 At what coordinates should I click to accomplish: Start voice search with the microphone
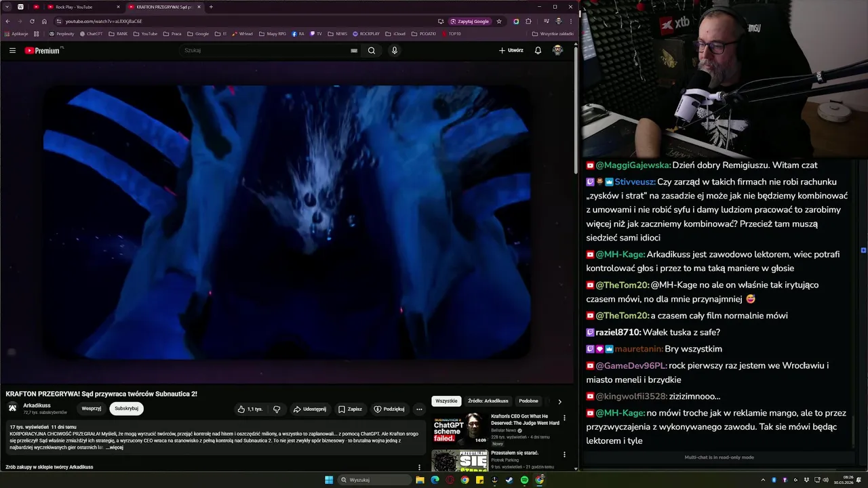[x=394, y=50]
